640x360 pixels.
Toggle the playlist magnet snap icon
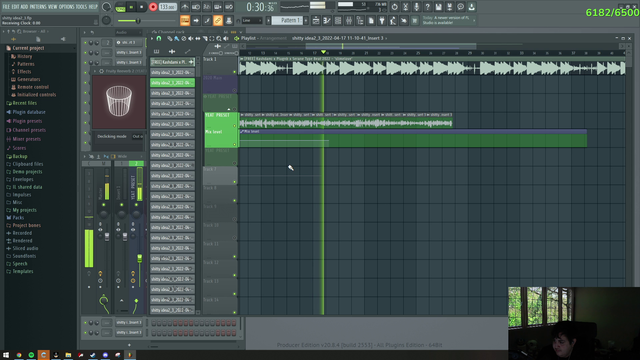click(159, 38)
